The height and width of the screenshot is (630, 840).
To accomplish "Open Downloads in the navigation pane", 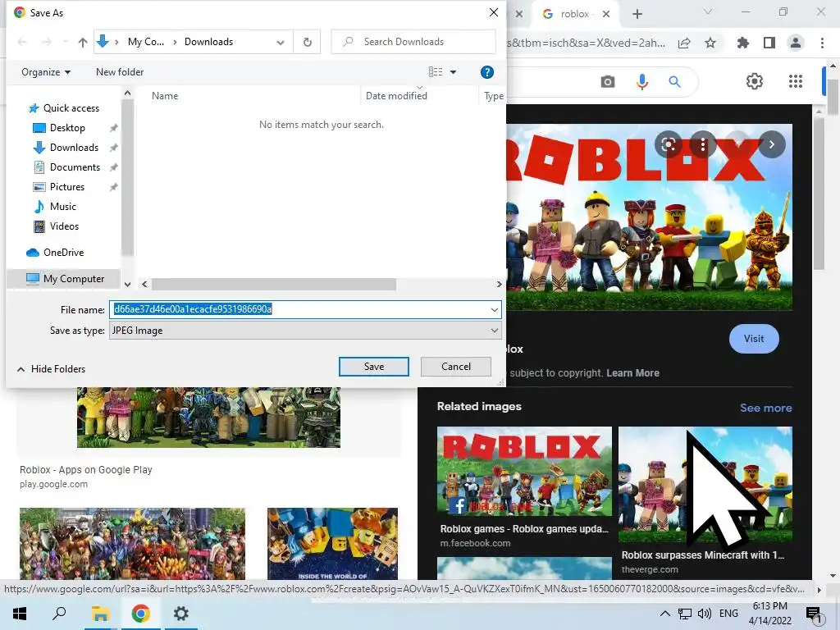I will coord(67,148).
